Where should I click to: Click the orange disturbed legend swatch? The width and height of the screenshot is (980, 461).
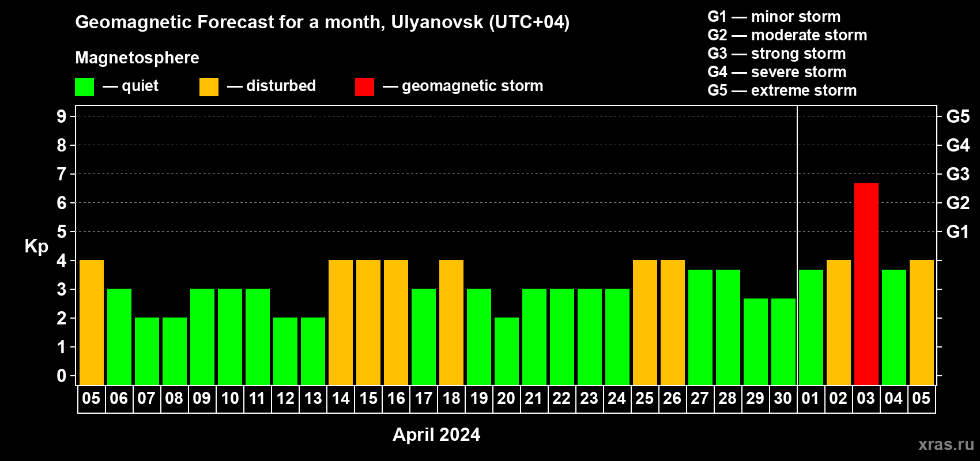tap(209, 87)
